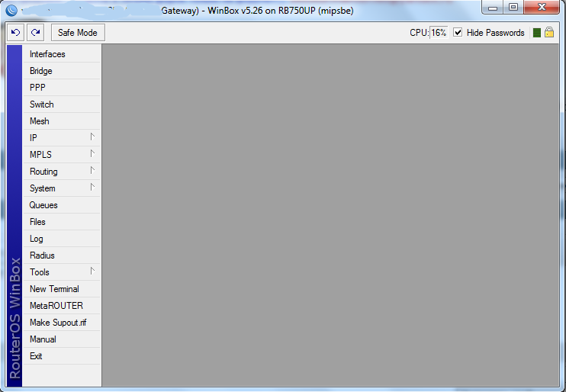Image resolution: width=566 pixels, height=392 pixels.
Task: Open the Switch menu
Action: [62, 104]
